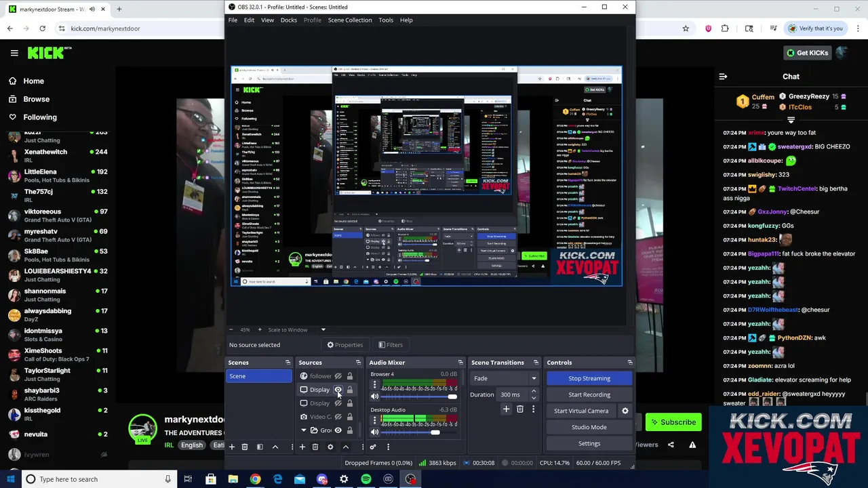
Task: Open Docks menu in OBS
Action: point(289,20)
